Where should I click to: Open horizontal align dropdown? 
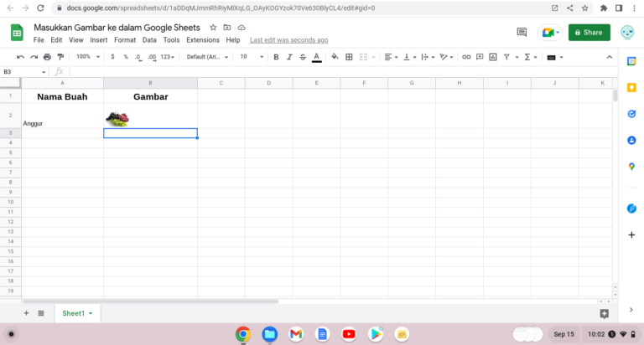point(391,57)
